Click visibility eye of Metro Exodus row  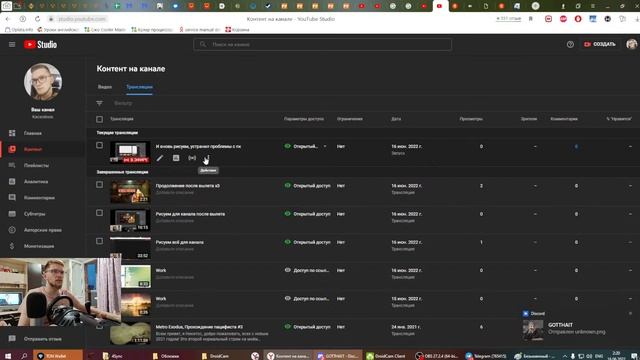click(x=288, y=327)
